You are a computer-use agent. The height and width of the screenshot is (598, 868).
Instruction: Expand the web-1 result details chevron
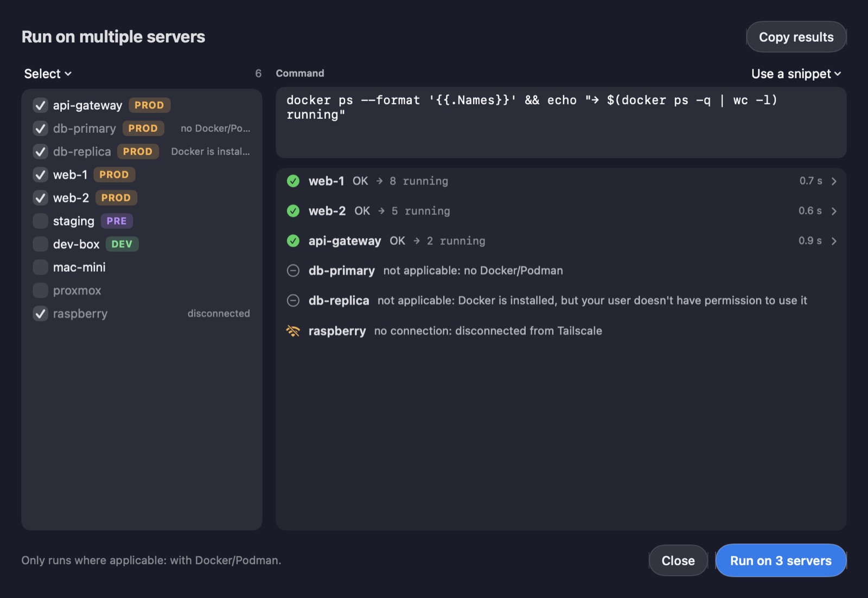click(x=834, y=181)
